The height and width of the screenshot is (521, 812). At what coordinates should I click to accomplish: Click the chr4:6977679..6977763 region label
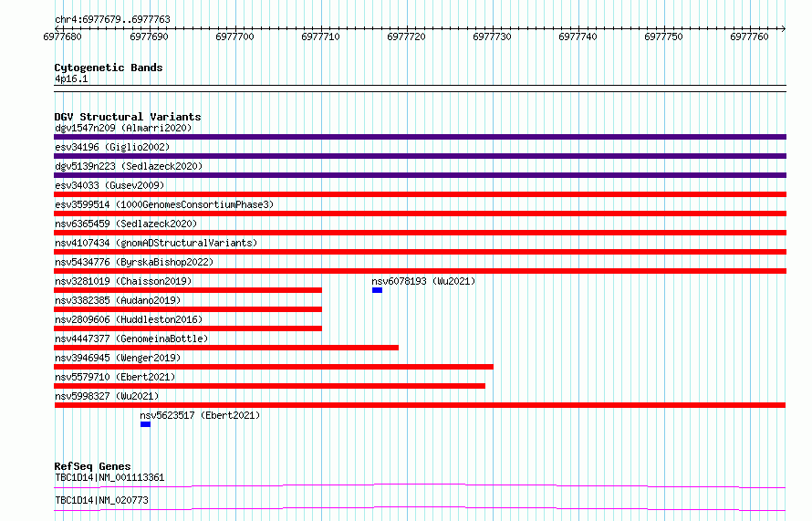112,20
